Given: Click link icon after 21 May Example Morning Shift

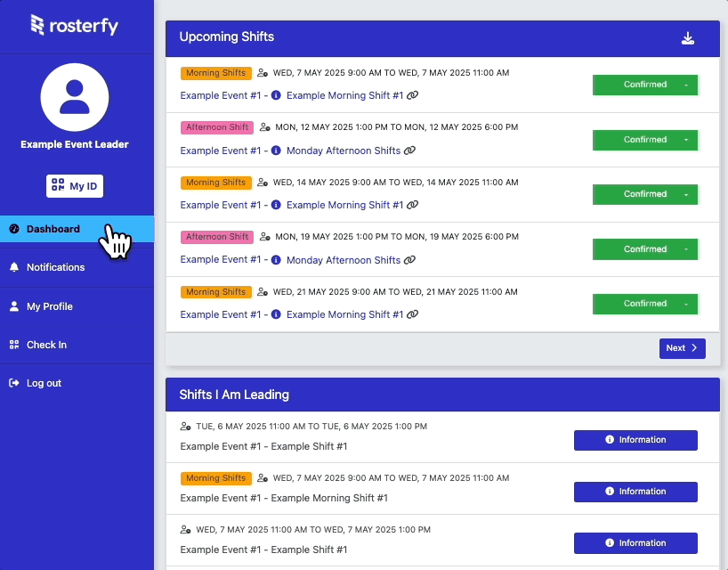Looking at the screenshot, I should [412, 314].
